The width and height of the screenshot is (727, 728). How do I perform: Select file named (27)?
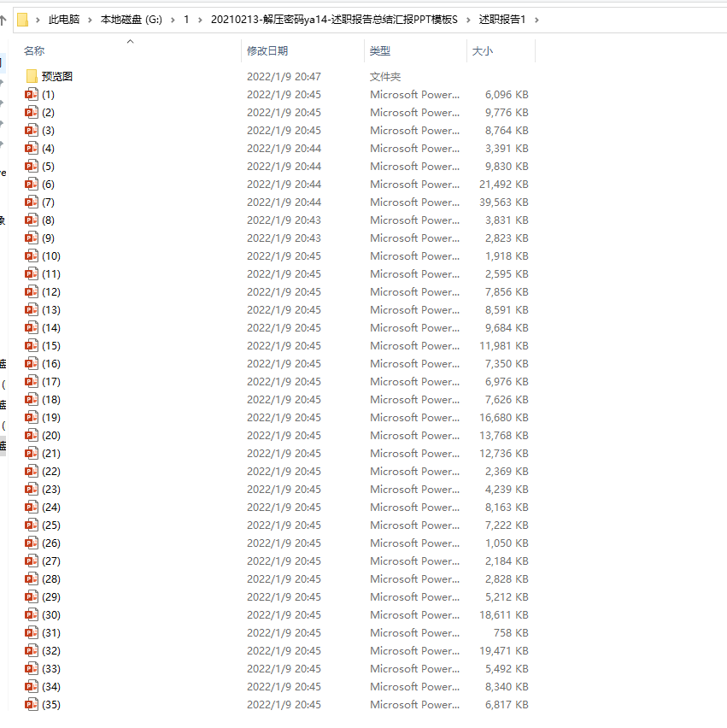(x=51, y=561)
